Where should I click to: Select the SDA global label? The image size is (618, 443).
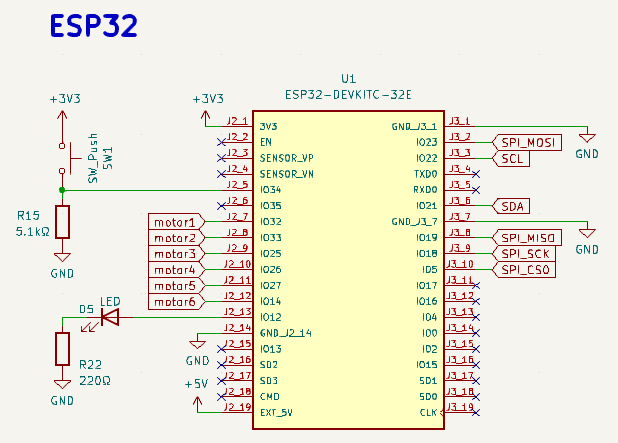click(x=511, y=206)
